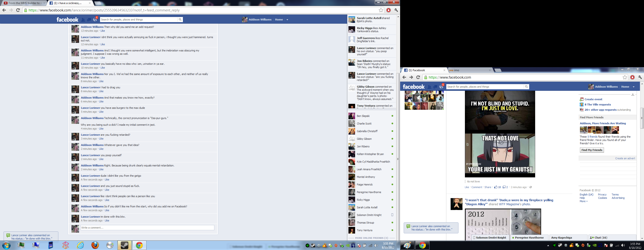
Task: Open the Friend Requests icon in the news feed window
Action: coord(429,87)
